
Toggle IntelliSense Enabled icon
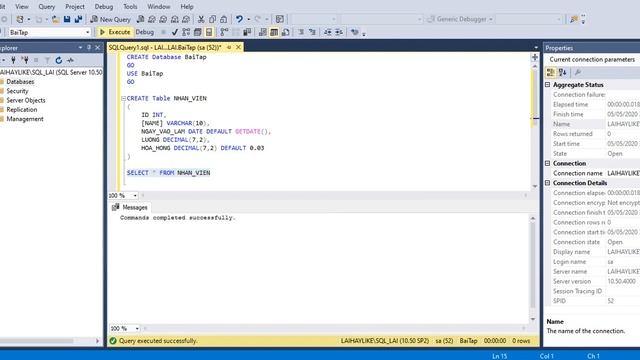coord(209,32)
